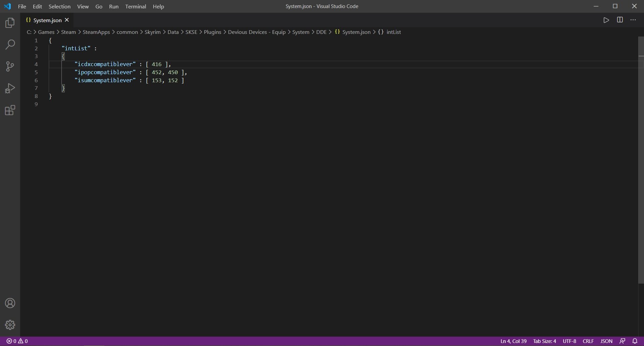Open the File menu
Viewport: 644px width, 346px height.
pos(22,6)
